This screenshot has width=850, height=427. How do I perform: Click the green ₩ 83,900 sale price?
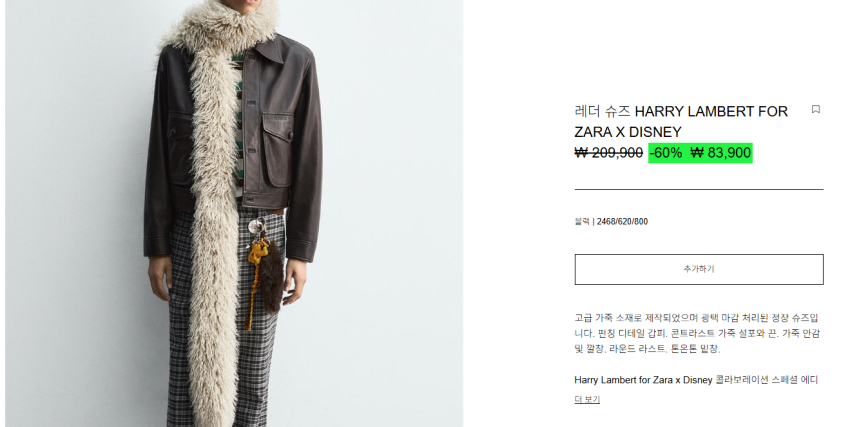pos(721,153)
